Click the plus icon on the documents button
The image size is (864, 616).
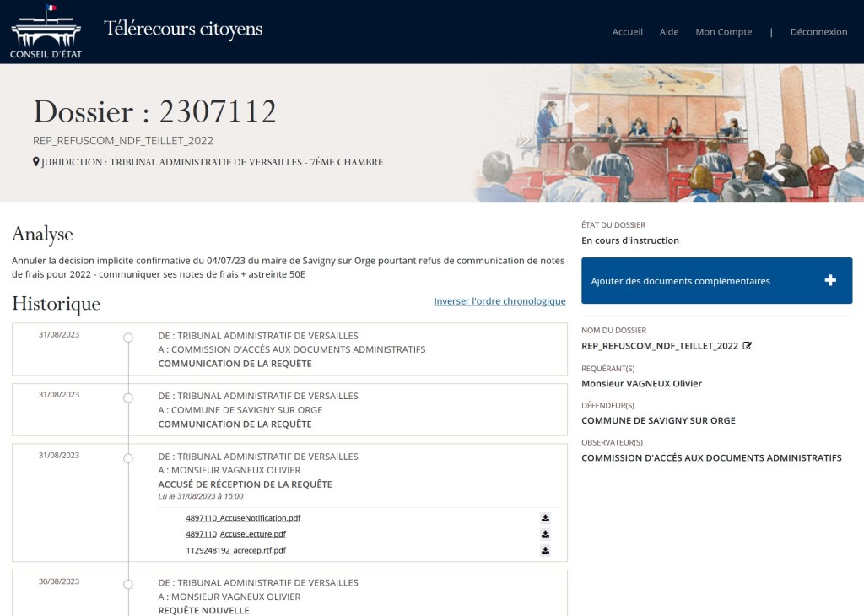click(x=832, y=278)
